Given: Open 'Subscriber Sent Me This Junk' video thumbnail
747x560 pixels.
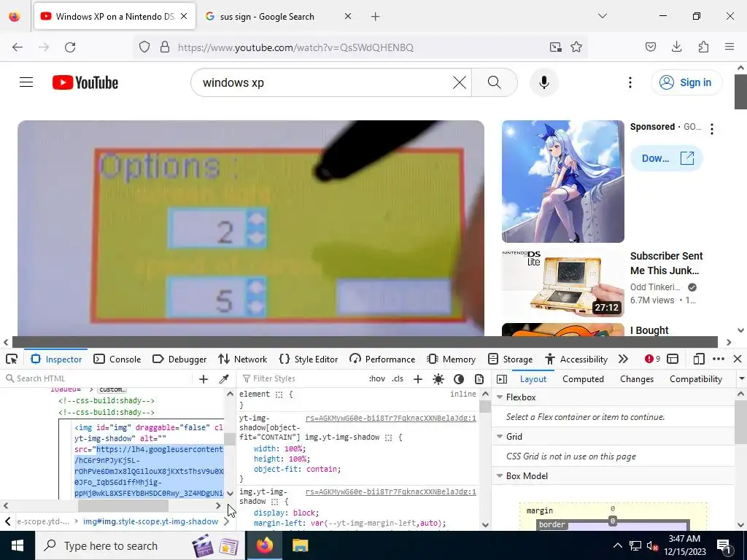Looking at the screenshot, I should pyautogui.click(x=563, y=284).
